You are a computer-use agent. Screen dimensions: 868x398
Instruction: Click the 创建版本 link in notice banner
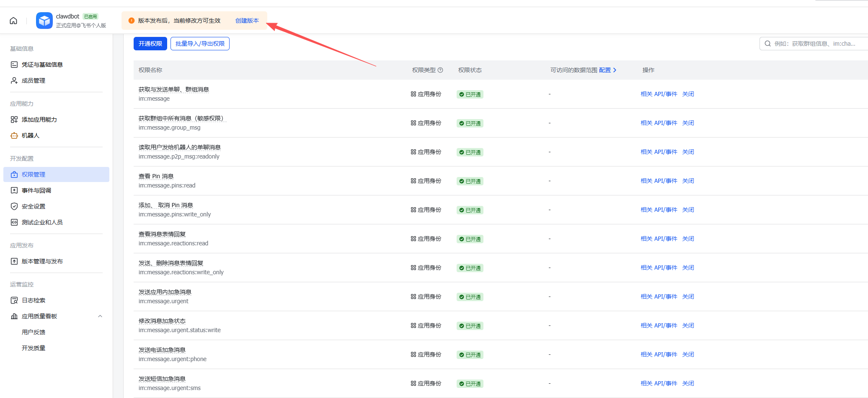coord(247,20)
